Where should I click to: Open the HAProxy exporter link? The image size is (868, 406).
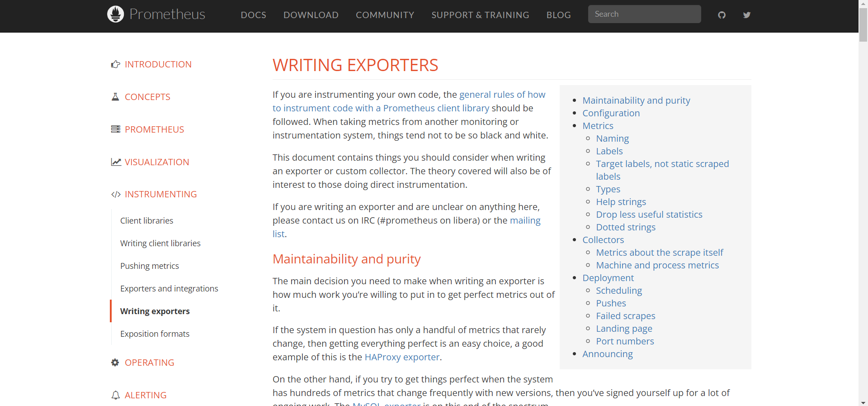click(x=402, y=357)
